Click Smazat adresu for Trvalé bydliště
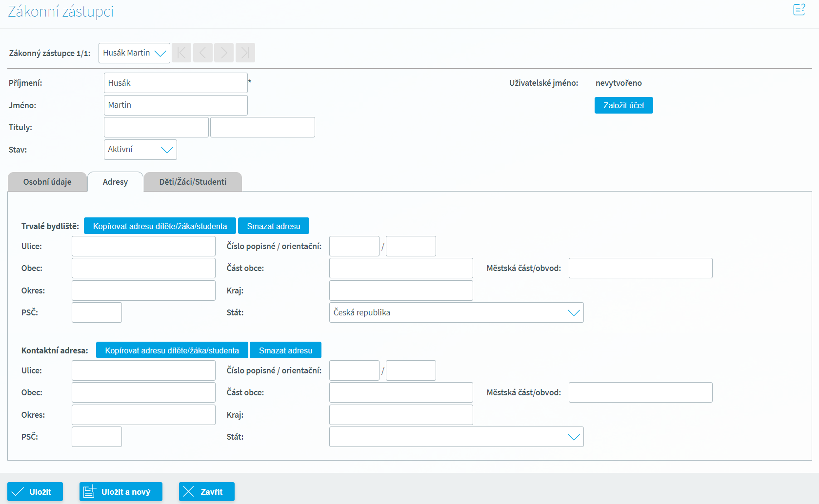The width and height of the screenshot is (819, 504). [x=274, y=226]
